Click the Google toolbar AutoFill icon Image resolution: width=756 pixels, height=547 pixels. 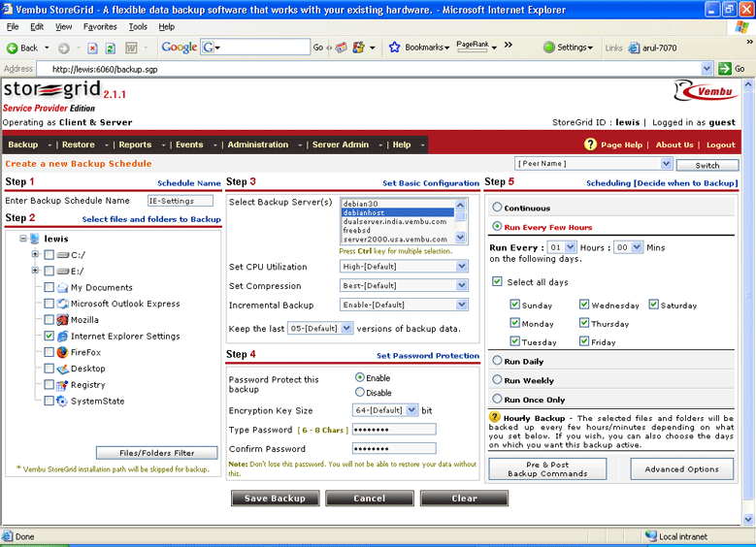[x=359, y=48]
